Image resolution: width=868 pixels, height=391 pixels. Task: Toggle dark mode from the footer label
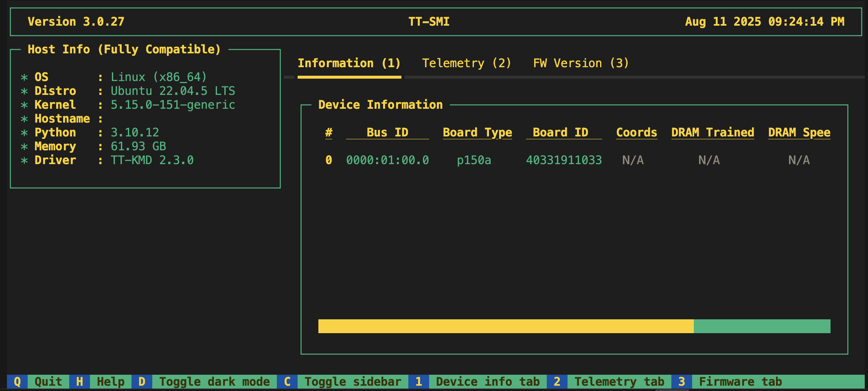click(x=214, y=382)
